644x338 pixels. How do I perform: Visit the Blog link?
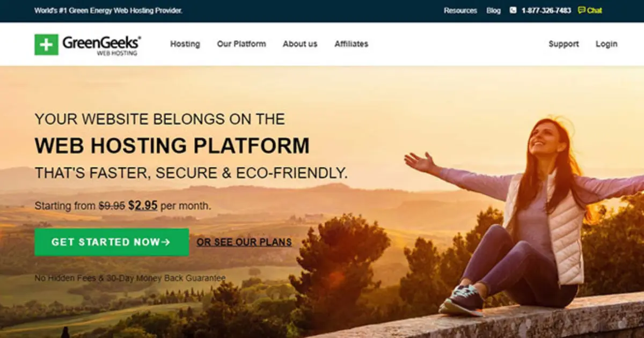click(x=494, y=10)
